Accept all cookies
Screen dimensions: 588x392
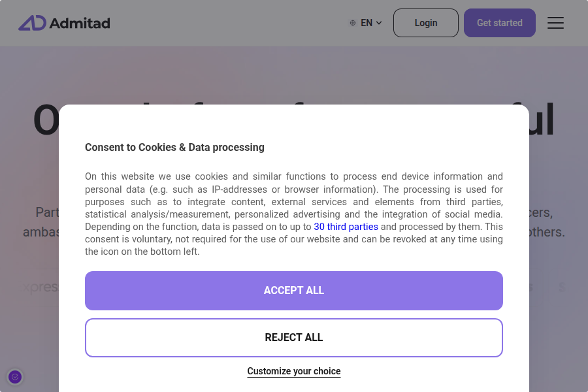coord(294,290)
